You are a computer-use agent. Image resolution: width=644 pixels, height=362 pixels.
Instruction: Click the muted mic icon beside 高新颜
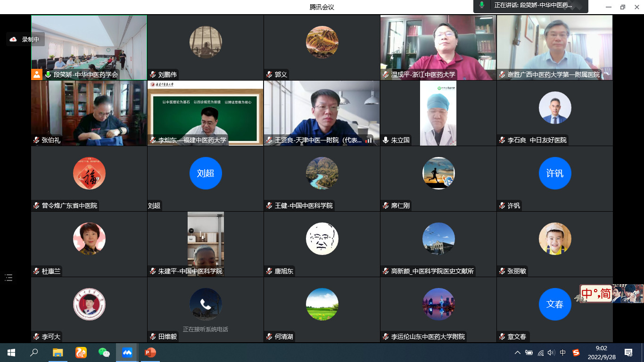point(386,271)
